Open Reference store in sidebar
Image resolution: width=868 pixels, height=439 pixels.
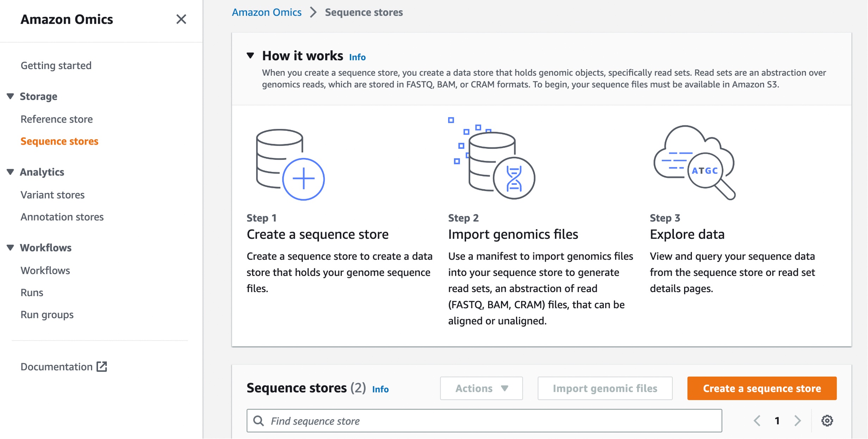click(x=56, y=119)
